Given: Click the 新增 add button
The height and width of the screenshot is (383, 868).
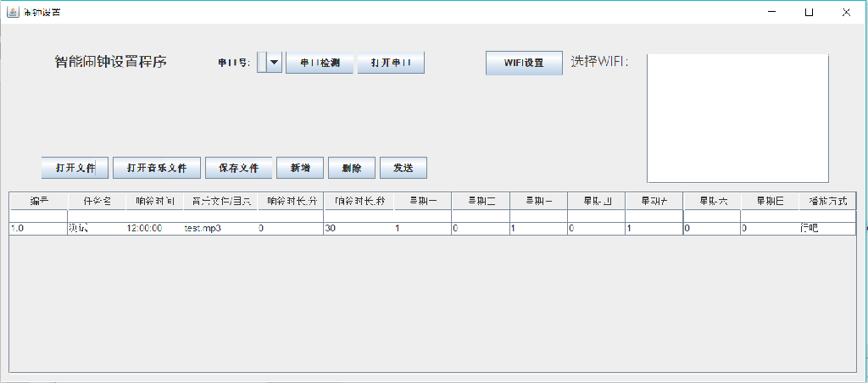Looking at the screenshot, I should click(x=300, y=168).
